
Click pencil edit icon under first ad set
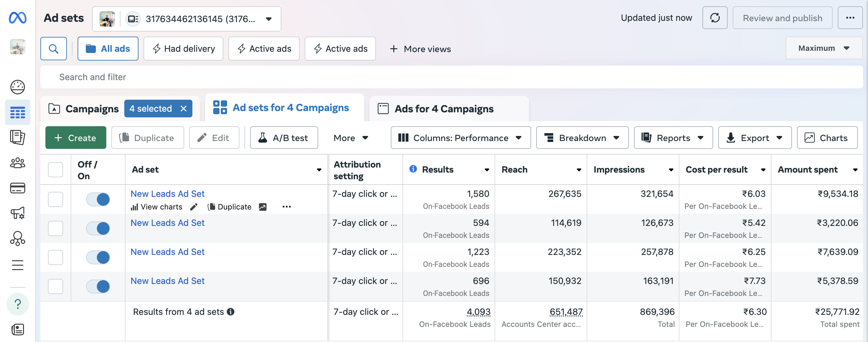click(194, 207)
